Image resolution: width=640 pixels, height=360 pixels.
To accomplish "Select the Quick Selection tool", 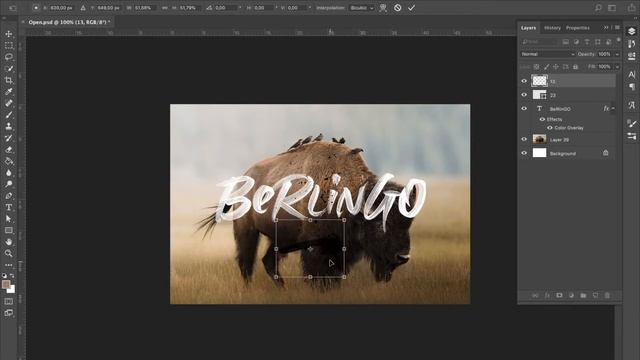I will pos(9,69).
